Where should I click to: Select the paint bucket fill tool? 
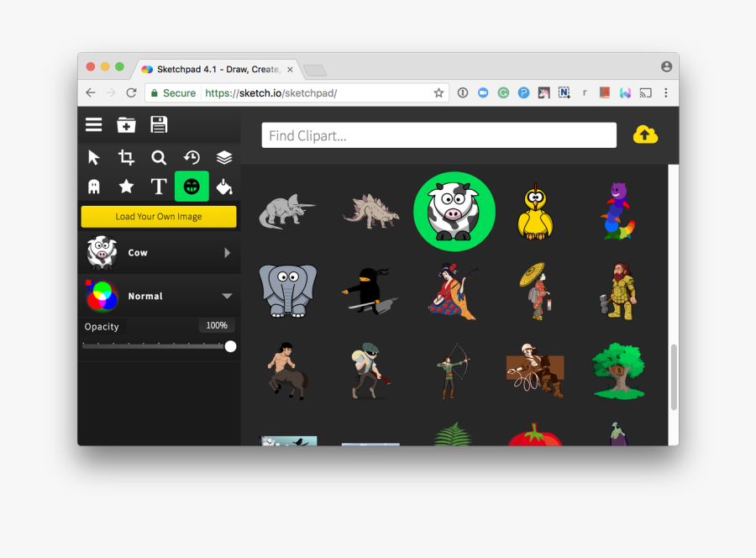pyautogui.click(x=224, y=187)
